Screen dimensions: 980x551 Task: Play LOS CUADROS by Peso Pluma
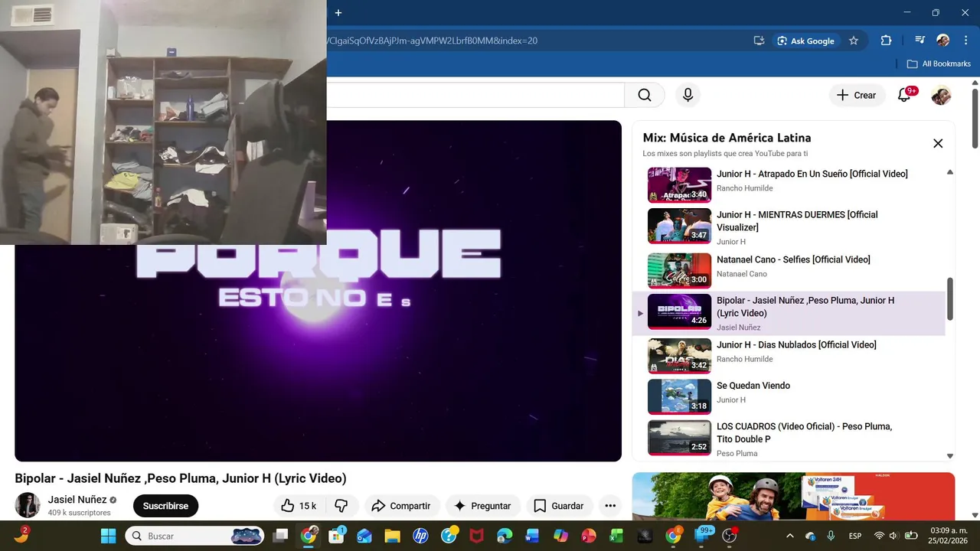click(x=789, y=439)
